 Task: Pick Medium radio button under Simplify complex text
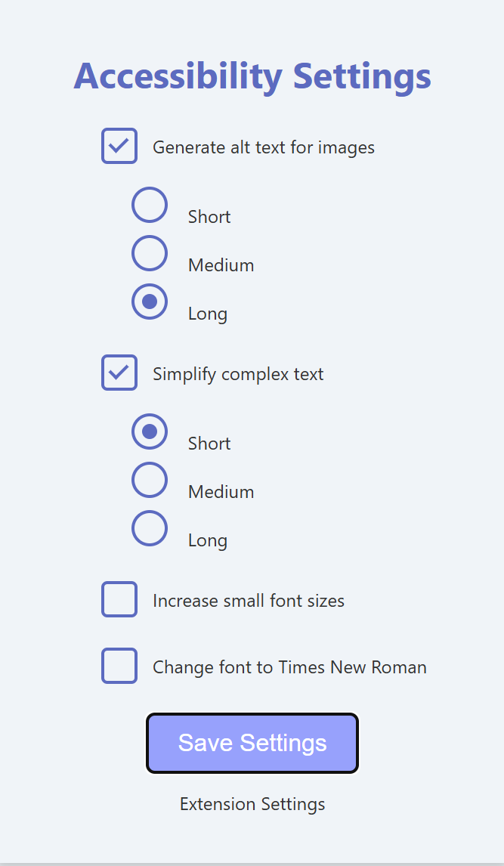(x=150, y=480)
